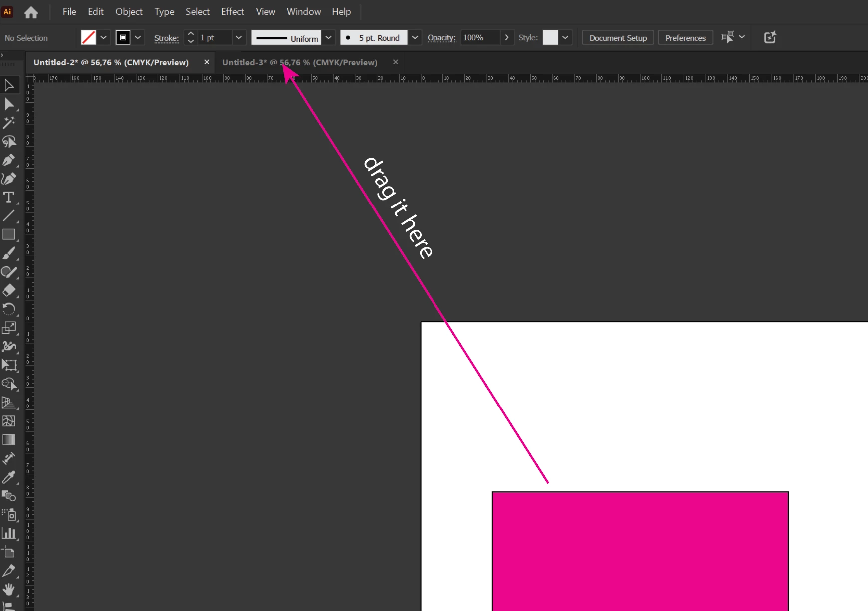This screenshot has height=611, width=868.
Task: Open the Select menu
Action: pyautogui.click(x=198, y=11)
